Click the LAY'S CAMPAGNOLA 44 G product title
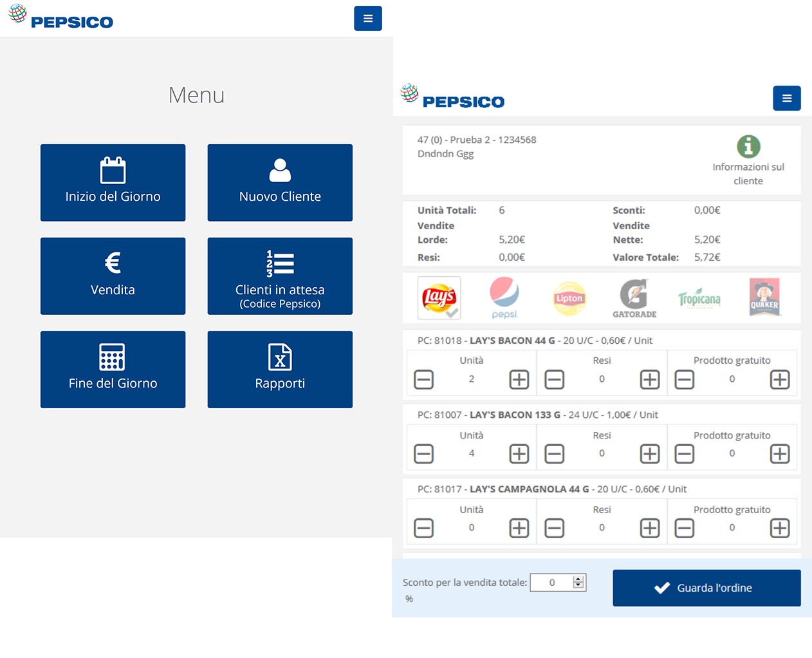 (x=529, y=489)
